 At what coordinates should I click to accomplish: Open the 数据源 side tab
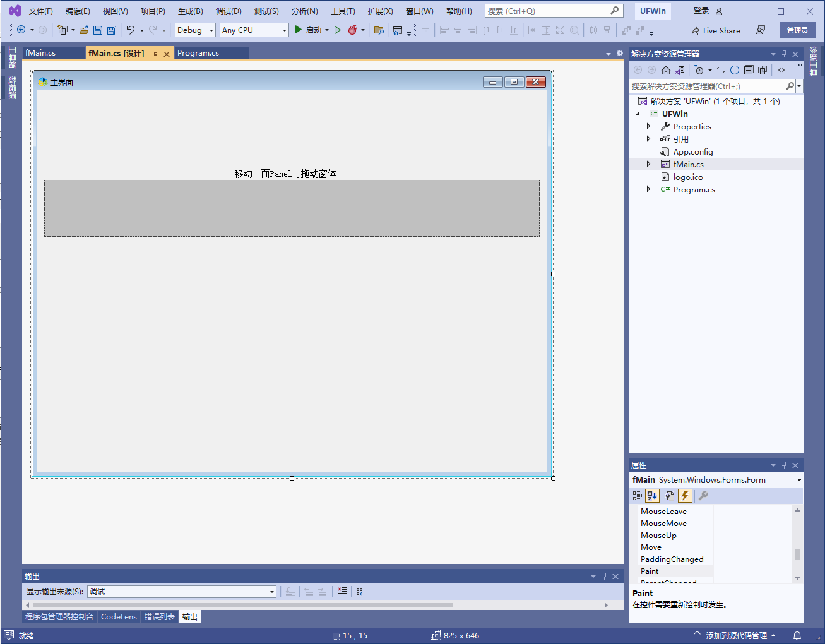[x=12, y=88]
